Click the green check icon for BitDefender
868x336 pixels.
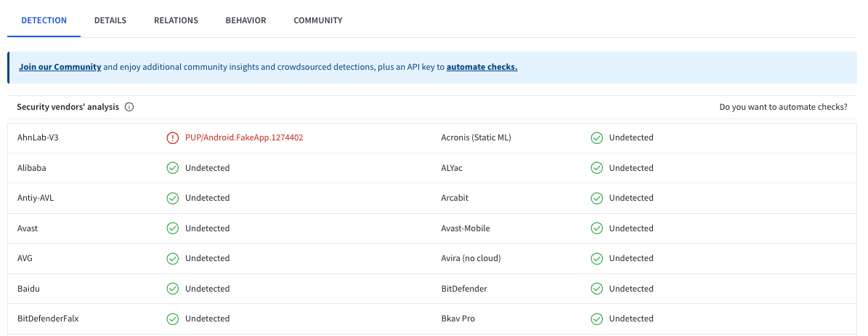[597, 289]
